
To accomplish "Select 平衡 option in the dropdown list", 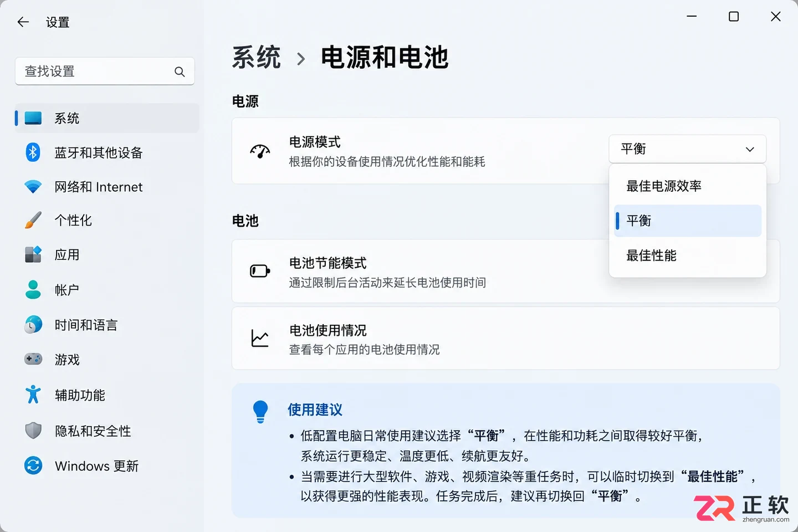I will tap(687, 221).
